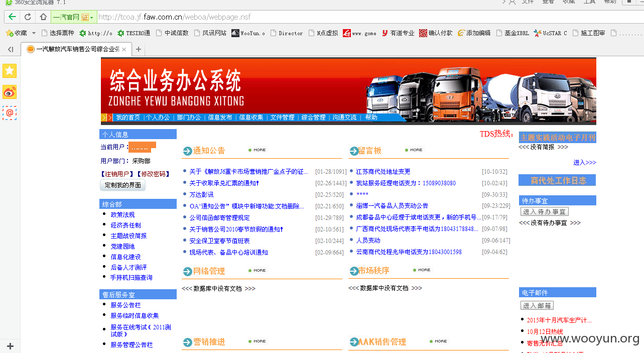The image size is (644, 353).
Task: Open the mail @ sidebar icon
Action: point(10,113)
